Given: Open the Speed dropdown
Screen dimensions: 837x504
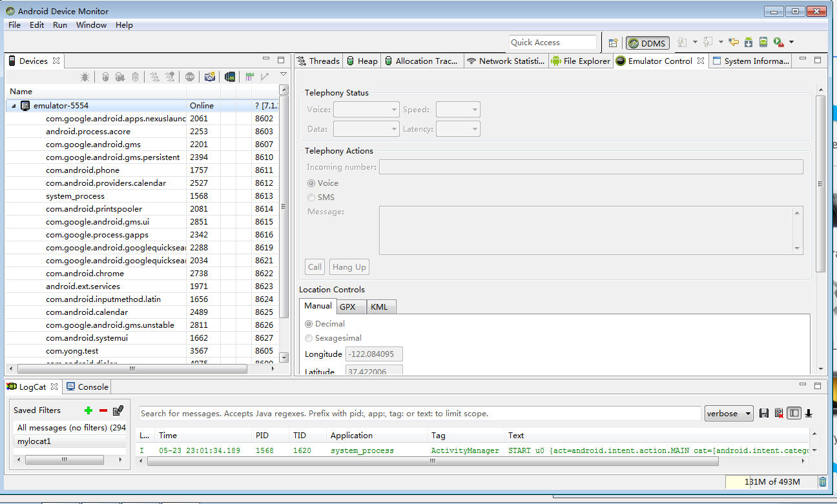Looking at the screenshot, I should click(x=458, y=110).
